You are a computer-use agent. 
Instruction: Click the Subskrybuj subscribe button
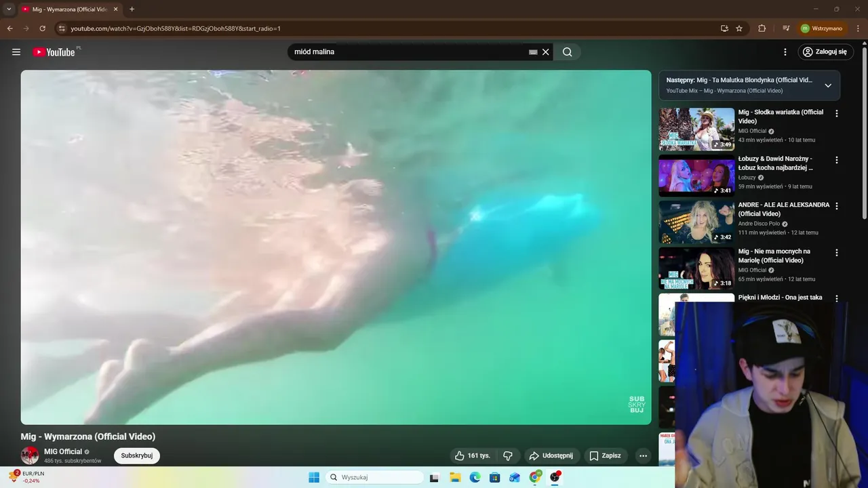137,455
